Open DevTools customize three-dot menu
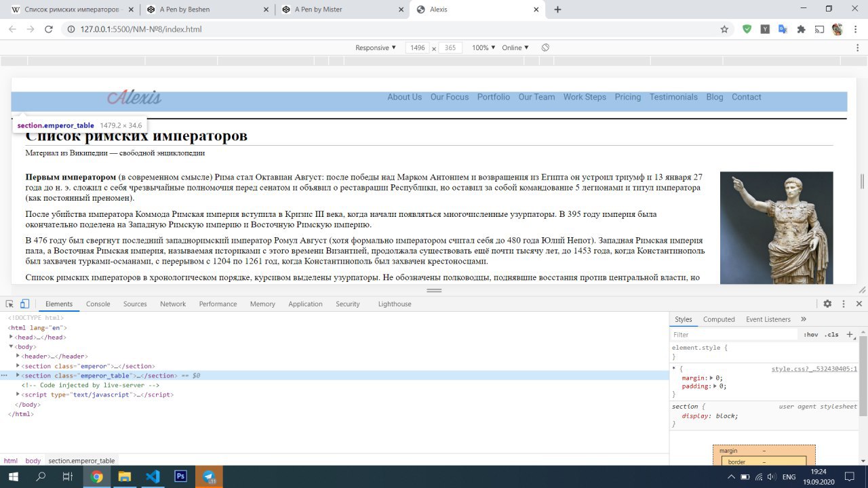Viewport: 868px width, 488px height. pos(843,304)
